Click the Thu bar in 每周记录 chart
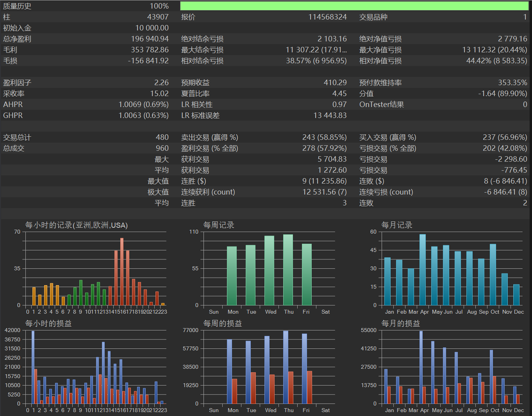 (288, 270)
